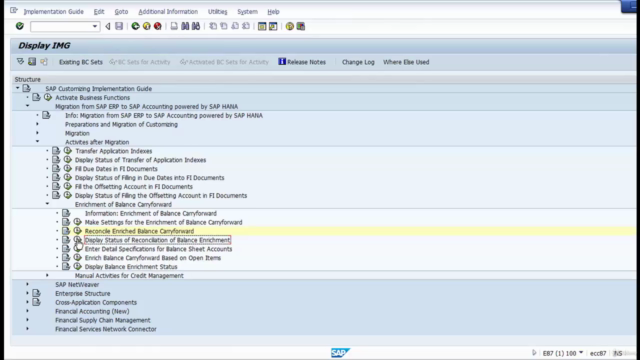Image resolution: width=640 pixels, height=360 pixels.
Task: Expand Financial Services Network Connector node
Action: point(27,329)
